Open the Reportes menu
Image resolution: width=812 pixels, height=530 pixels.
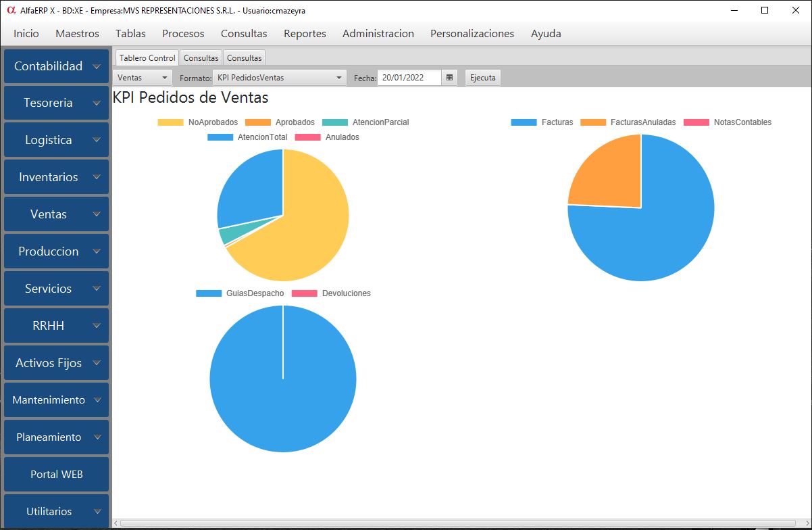(305, 33)
